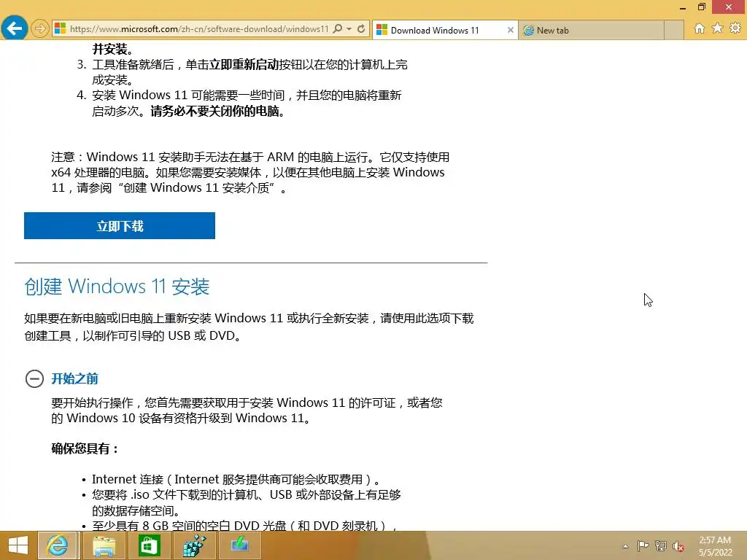Refresh the page with the reload icon
This screenshot has width=747, height=560.
[361, 28]
